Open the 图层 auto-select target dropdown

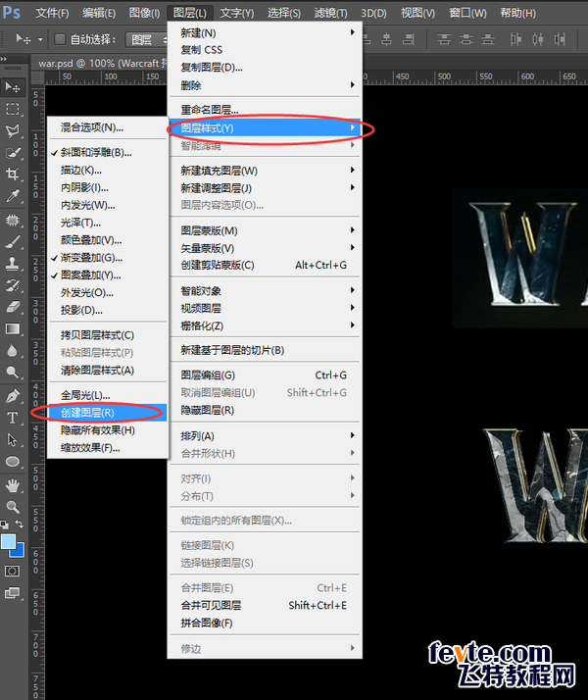click(x=146, y=40)
